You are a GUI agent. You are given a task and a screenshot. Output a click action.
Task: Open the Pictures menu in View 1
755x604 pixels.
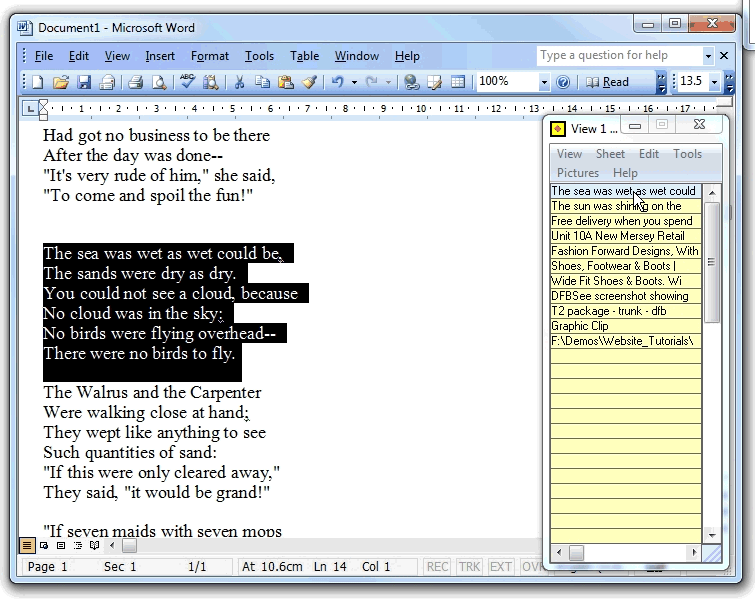(578, 173)
